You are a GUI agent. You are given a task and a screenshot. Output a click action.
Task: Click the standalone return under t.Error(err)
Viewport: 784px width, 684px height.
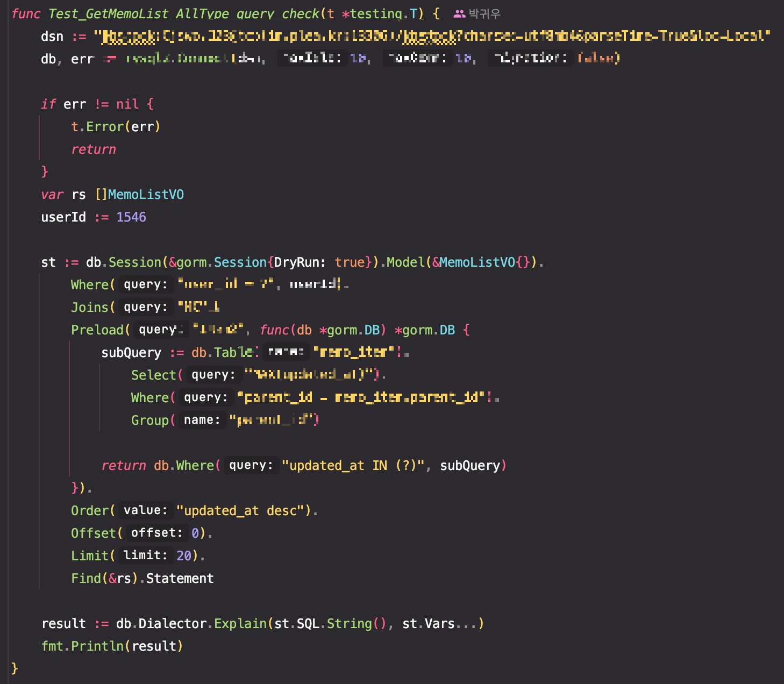94,149
